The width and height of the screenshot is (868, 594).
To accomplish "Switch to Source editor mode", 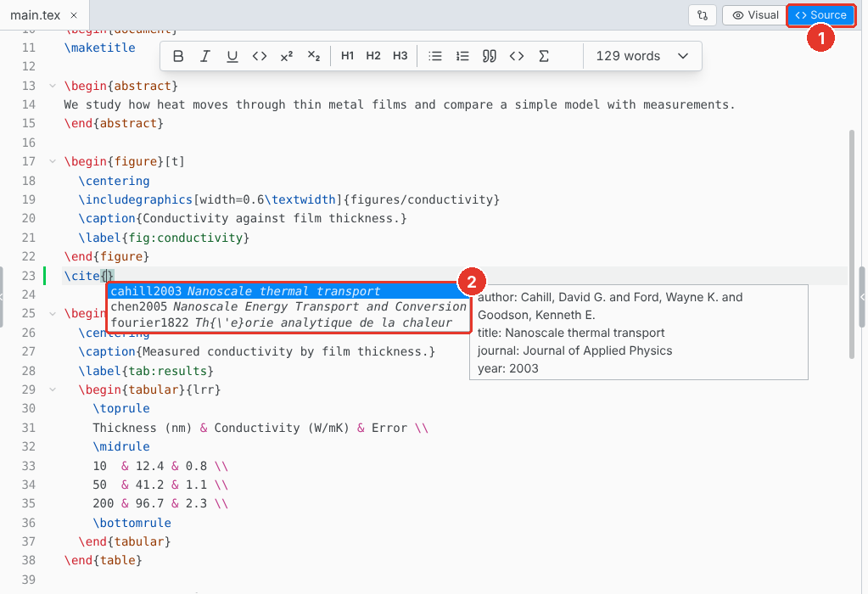I will pyautogui.click(x=821, y=15).
